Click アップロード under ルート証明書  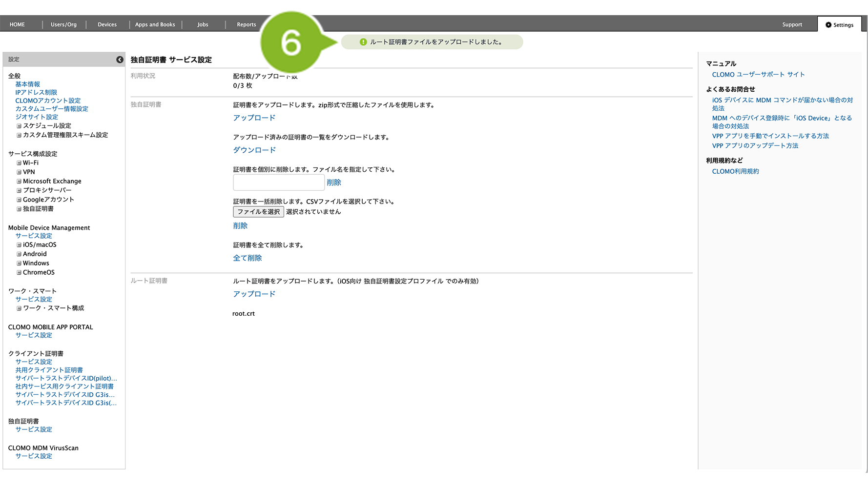pyautogui.click(x=254, y=294)
